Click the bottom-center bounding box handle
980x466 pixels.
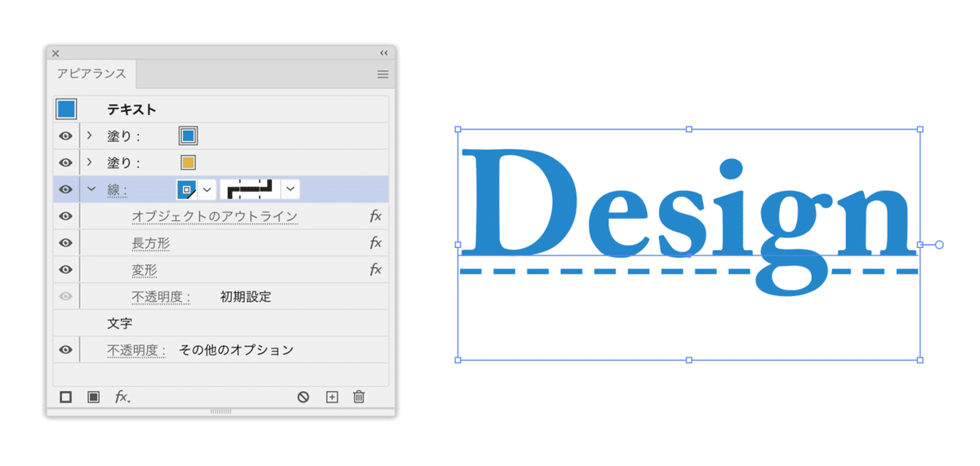tap(688, 360)
